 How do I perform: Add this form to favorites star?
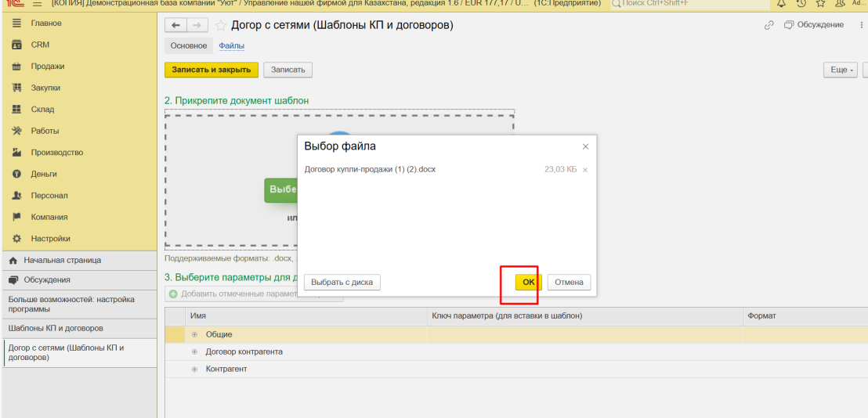tap(221, 26)
